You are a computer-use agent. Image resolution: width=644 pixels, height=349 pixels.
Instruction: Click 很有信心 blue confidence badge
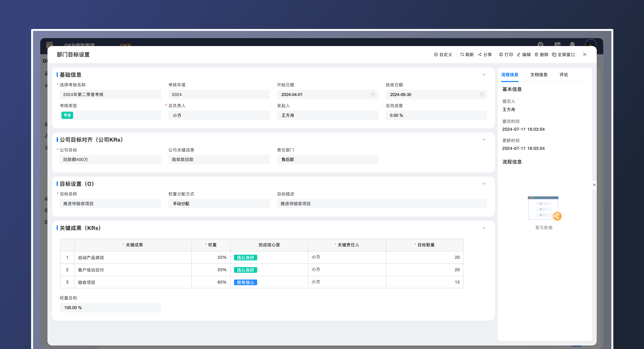point(245,282)
